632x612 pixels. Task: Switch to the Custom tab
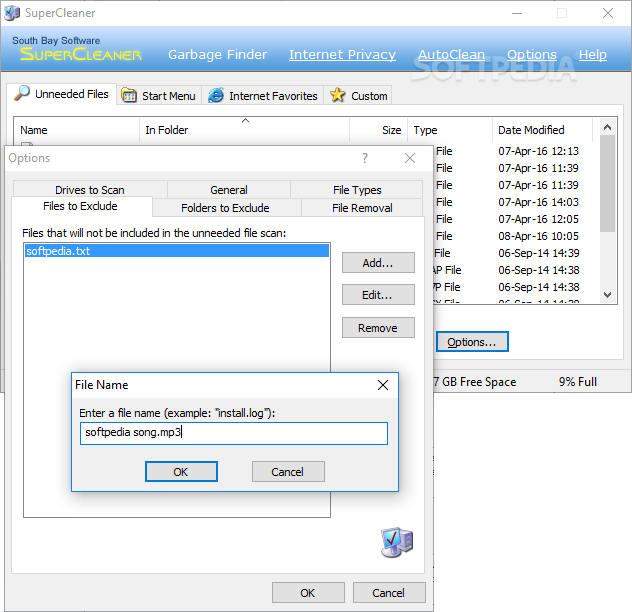coord(358,96)
